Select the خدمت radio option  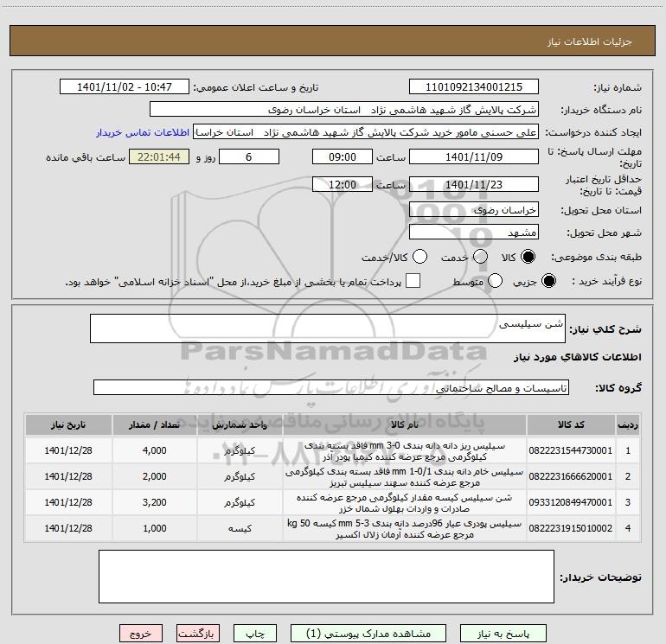pos(483,257)
